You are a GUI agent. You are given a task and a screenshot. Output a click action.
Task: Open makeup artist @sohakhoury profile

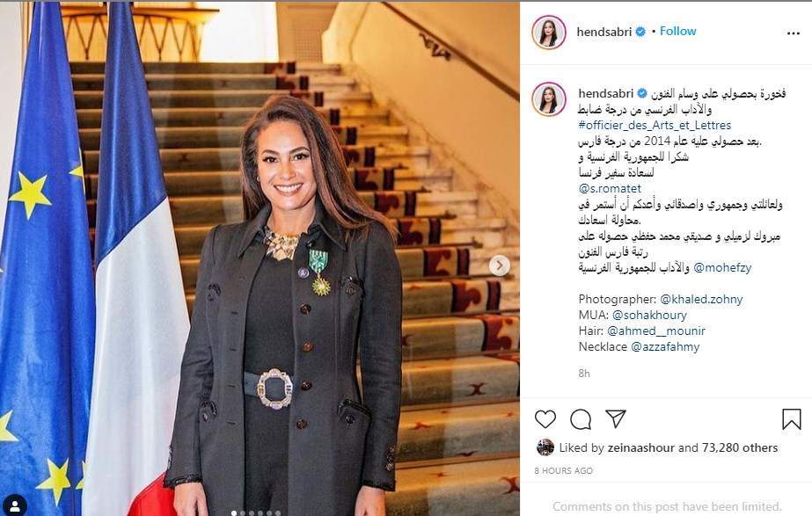(x=649, y=315)
